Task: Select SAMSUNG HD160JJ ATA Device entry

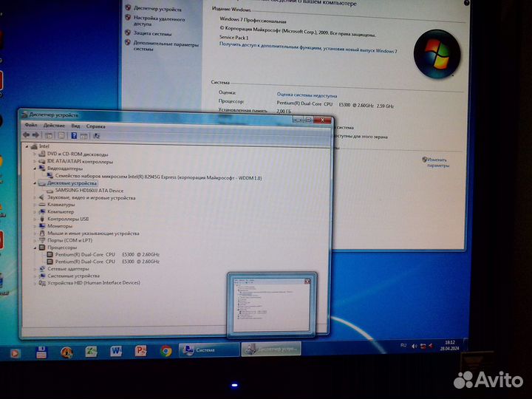Action: tap(89, 191)
